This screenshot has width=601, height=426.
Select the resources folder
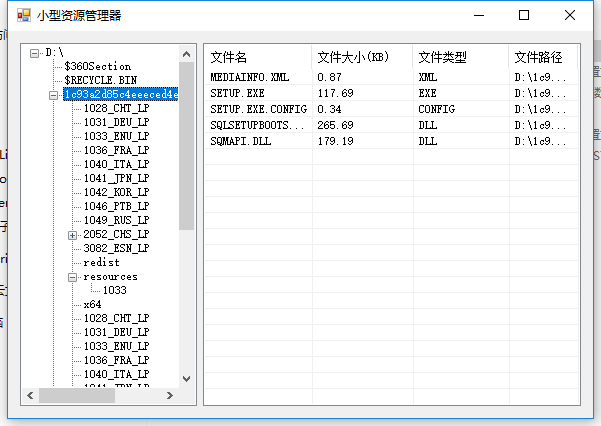point(110,276)
